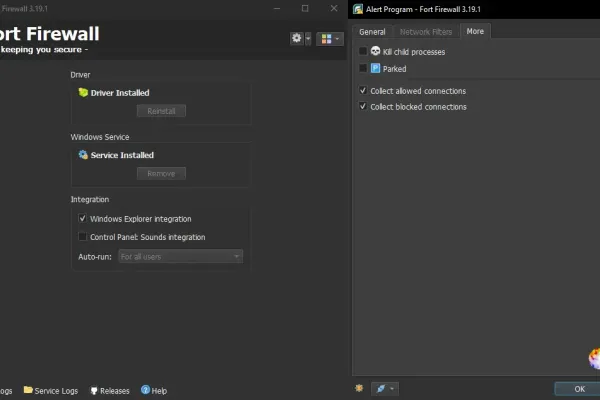Switch to the General tab in Alert Program

coord(372,32)
